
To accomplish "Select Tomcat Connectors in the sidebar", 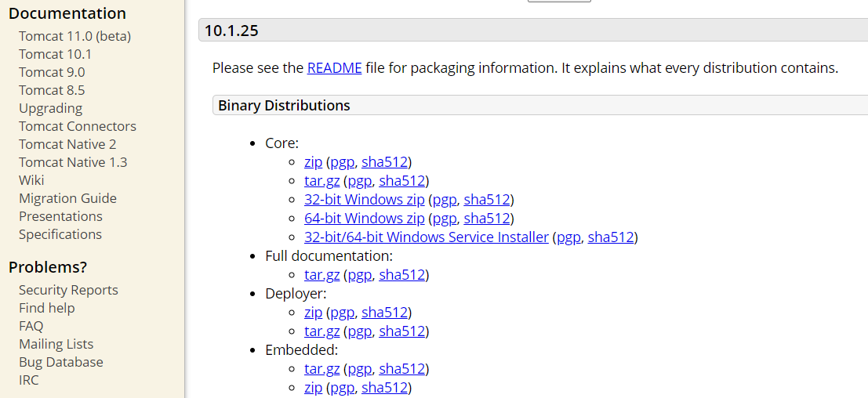I will (x=77, y=126).
